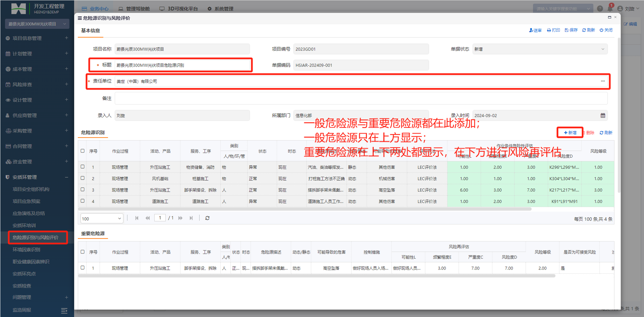The height and width of the screenshot is (317, 644).
Task: Expand 问题管理 sidebar submenu
Action: pyautogui.click(x=37, y=297)
